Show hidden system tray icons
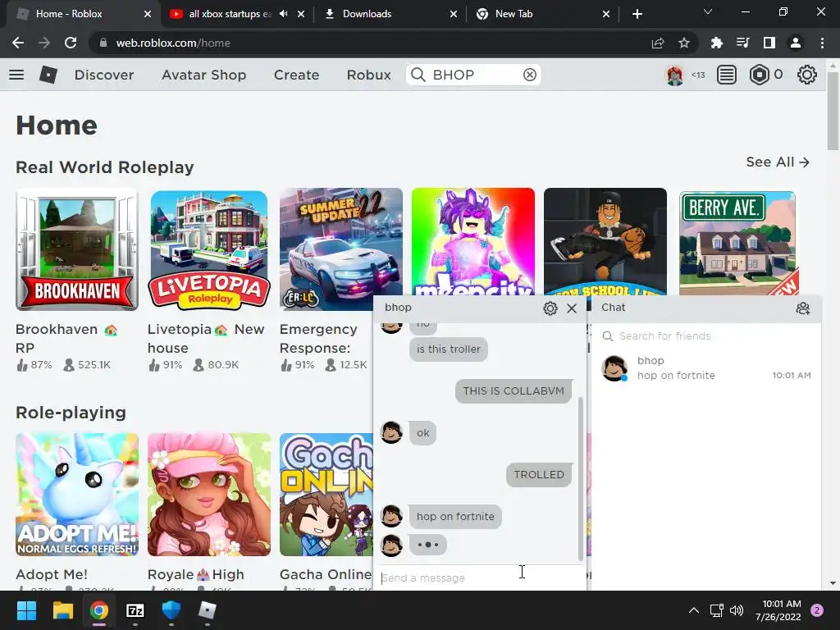This screenshot has width=840, height=630. (694, 610)
